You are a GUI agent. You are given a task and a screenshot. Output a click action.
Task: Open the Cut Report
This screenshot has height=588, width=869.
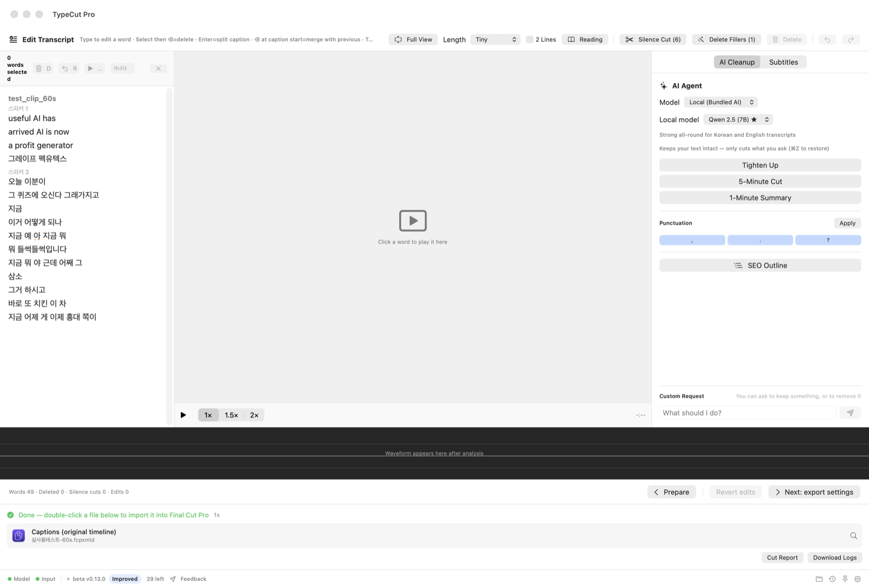point(782,558)
